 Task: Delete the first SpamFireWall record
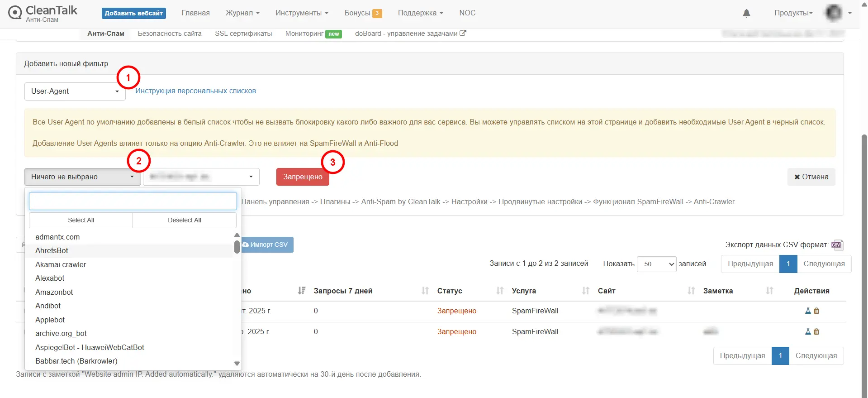click(x=816, y=311)
